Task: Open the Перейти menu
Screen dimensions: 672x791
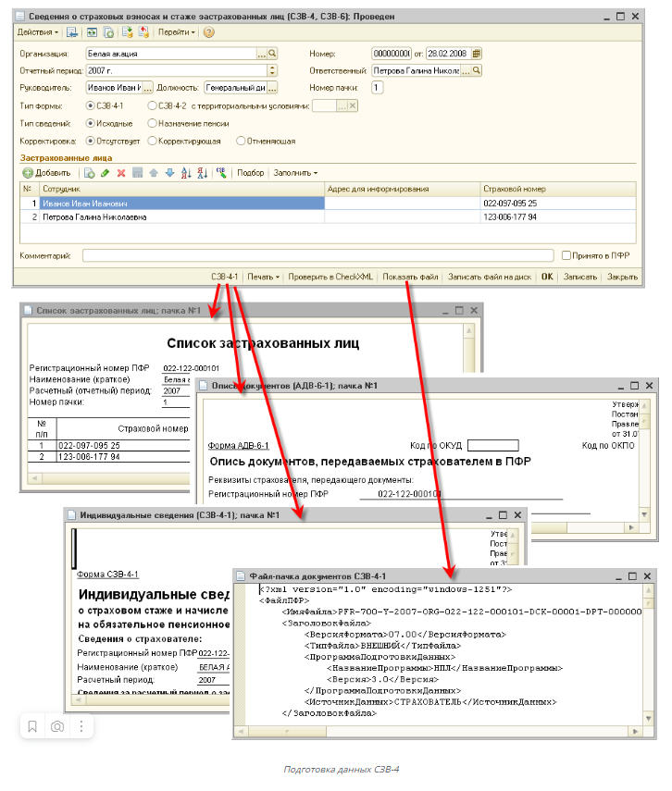Action: pos(176,32)
